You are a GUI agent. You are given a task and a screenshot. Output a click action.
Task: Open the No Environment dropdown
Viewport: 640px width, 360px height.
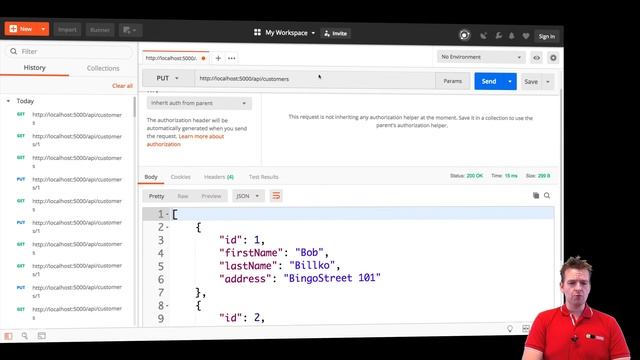point(481,57)
